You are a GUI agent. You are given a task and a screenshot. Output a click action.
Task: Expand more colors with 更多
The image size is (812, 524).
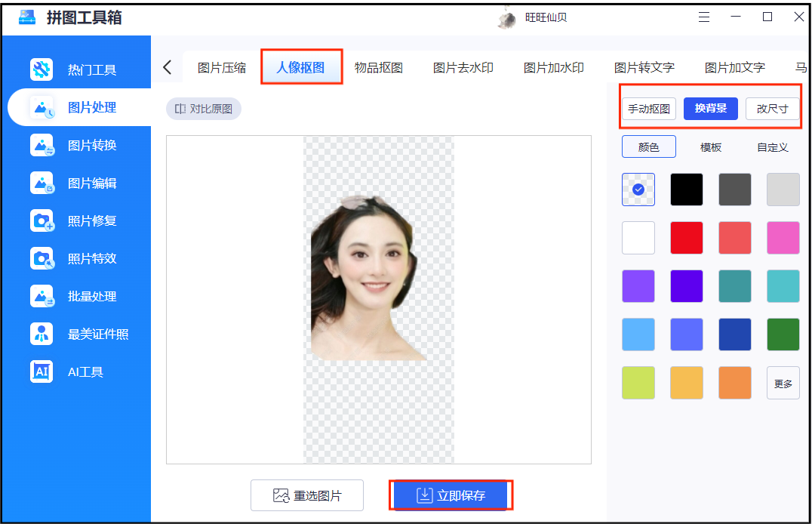coord(783,383)
